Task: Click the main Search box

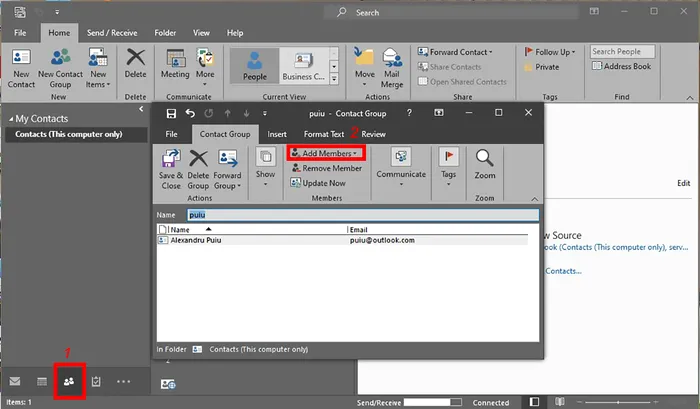Action: (451, 13)
